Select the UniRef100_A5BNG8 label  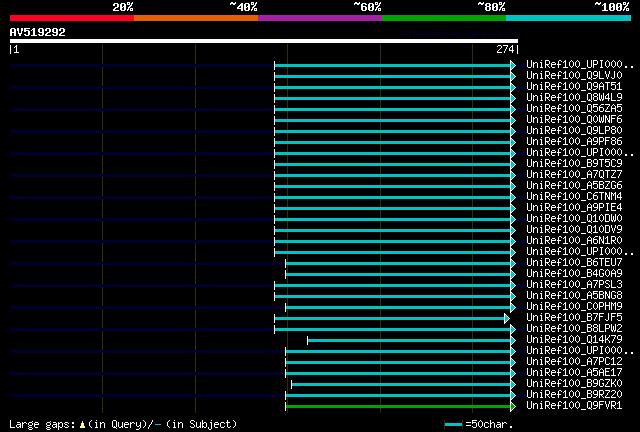coord(574,296)
